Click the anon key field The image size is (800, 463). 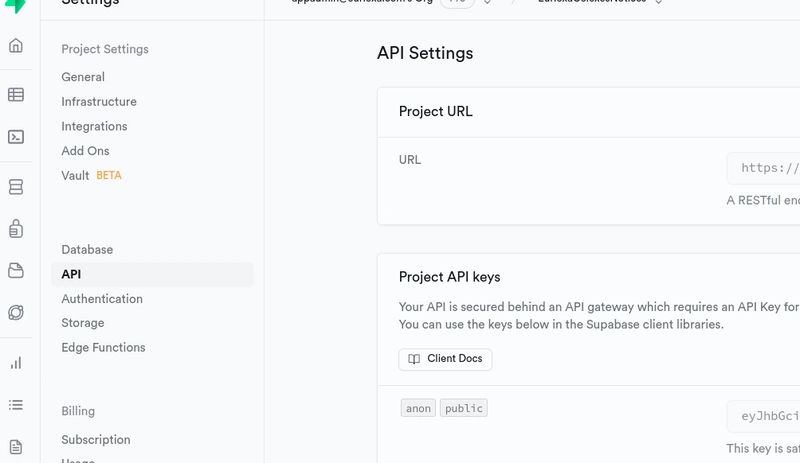pos(763,416)
